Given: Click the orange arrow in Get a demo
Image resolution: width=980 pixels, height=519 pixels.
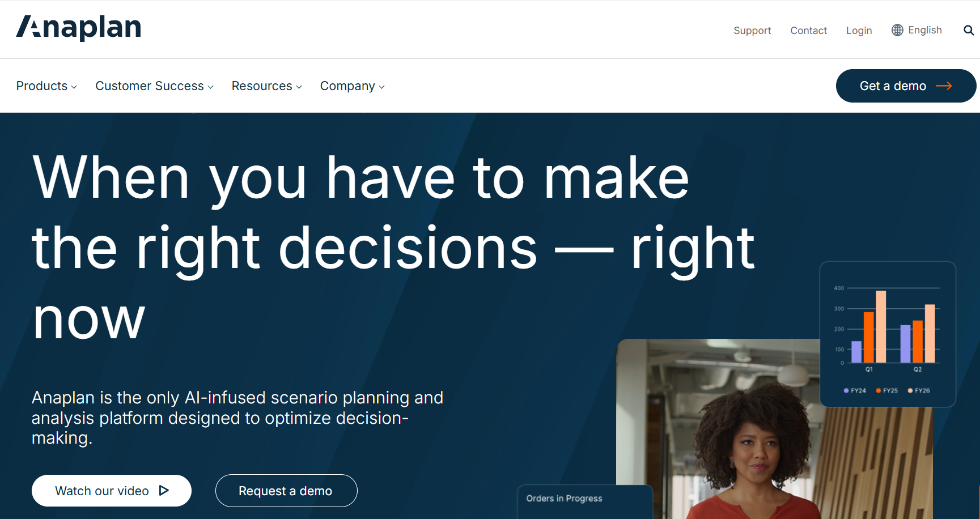Looking at the screenshot, I should tap(944, 86).
